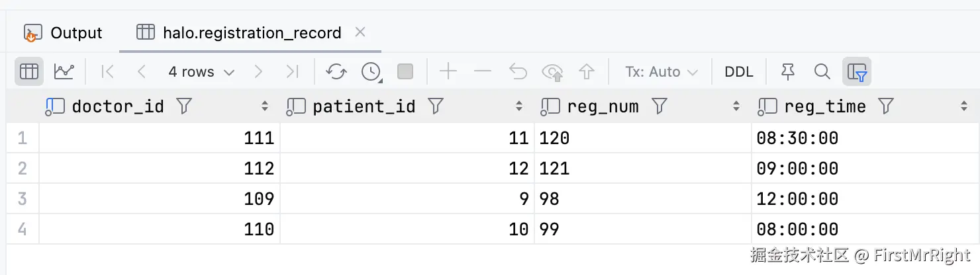Reload the table data
Screen dimensions: 980x275
(x=336, y=71)
